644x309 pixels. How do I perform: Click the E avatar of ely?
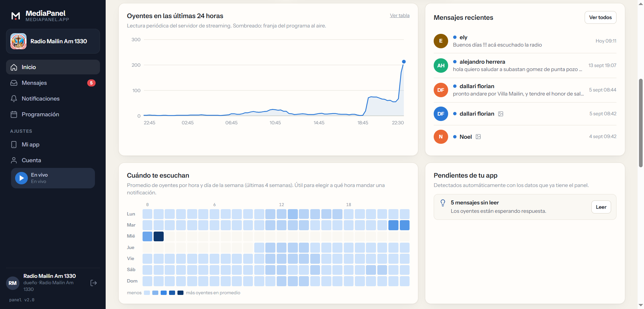coord(441,41)
